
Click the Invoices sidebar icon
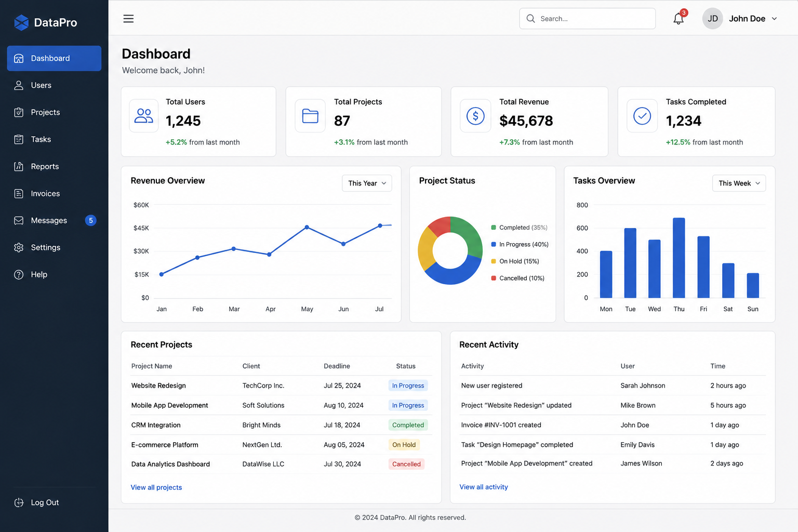19,193
